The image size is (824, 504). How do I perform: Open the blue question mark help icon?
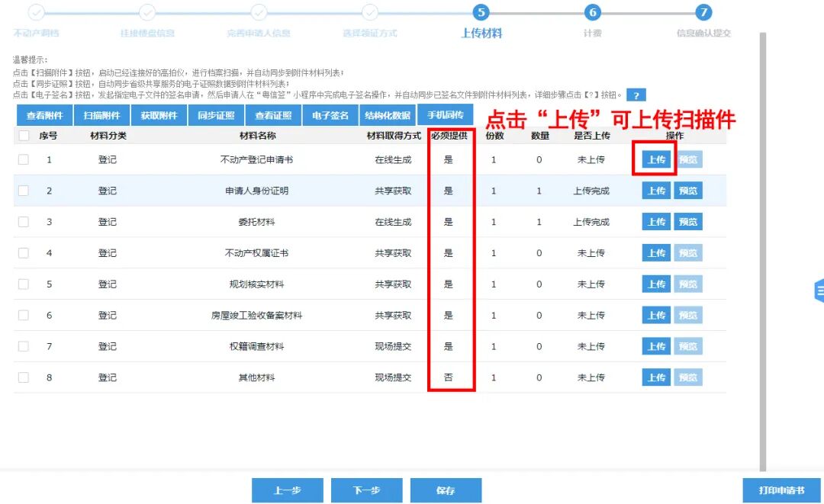coord(636,95)
